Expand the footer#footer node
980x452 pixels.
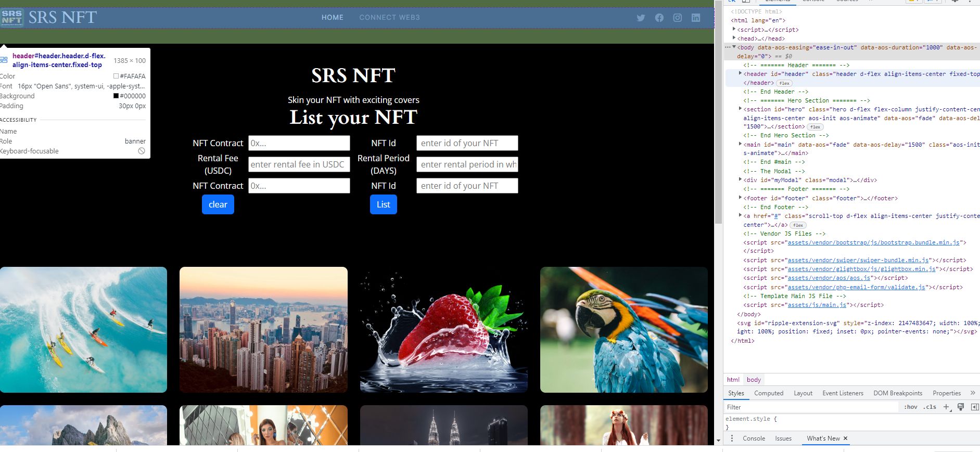pyautogui.click(x=740, y=198)
